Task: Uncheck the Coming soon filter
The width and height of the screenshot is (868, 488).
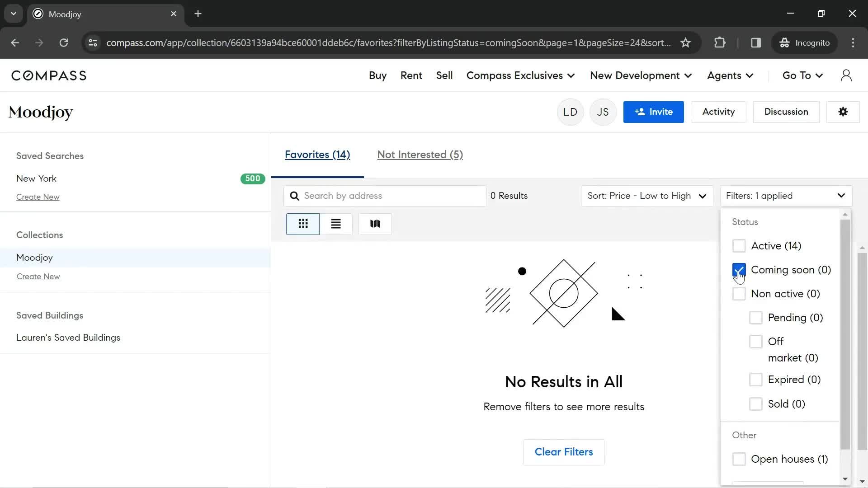Action: [x=739, y=270]
